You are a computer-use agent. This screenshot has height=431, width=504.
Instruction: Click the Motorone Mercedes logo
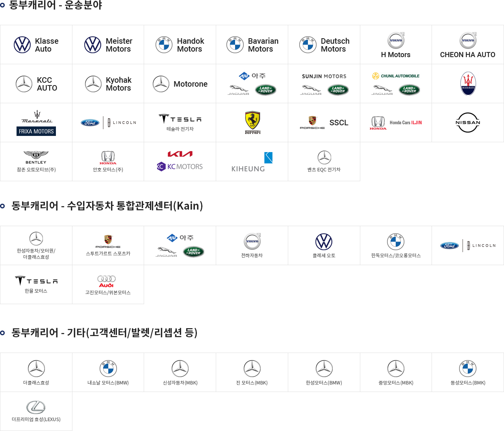pos(161,84)
